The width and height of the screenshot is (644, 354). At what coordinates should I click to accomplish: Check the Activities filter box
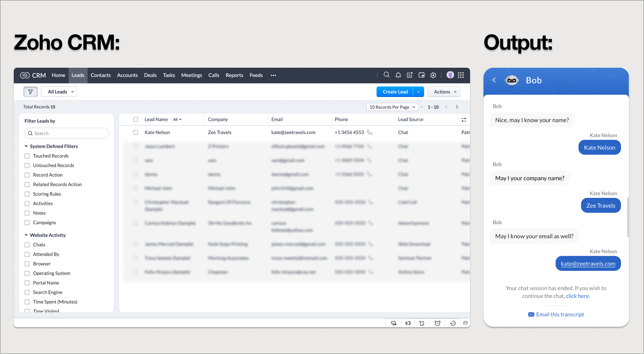(x=27, y=203)
